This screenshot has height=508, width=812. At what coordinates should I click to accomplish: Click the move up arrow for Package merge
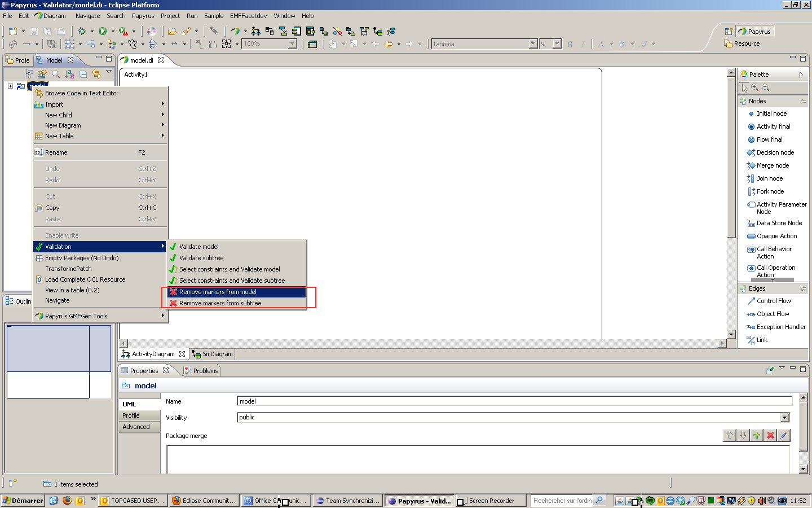[x=730, y=435]
